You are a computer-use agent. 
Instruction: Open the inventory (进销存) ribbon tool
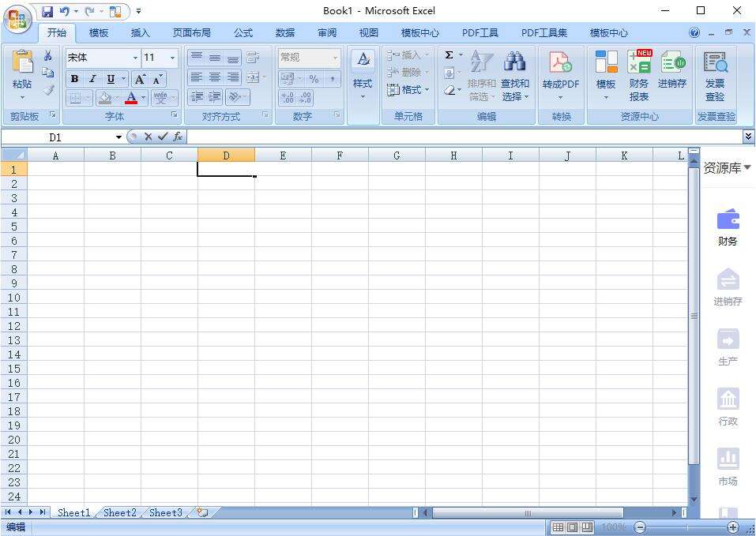672,71
